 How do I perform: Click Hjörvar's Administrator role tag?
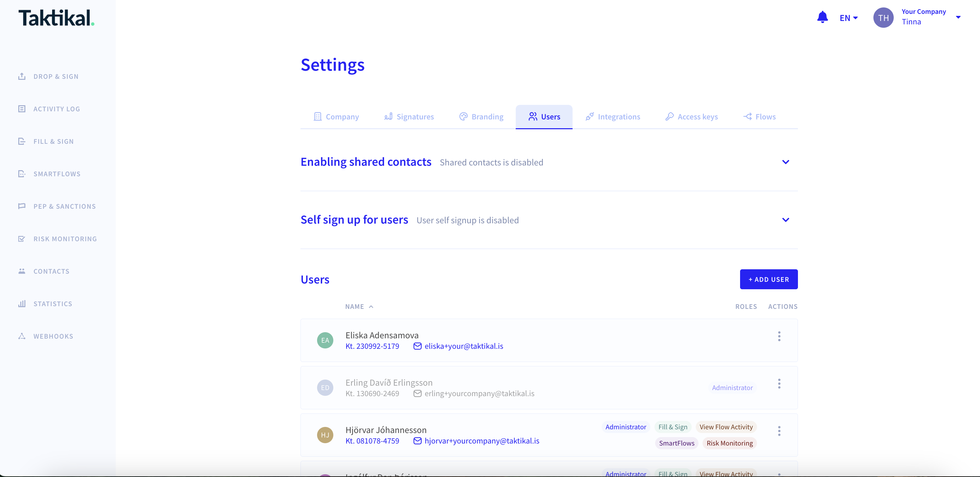click(625, 427)
